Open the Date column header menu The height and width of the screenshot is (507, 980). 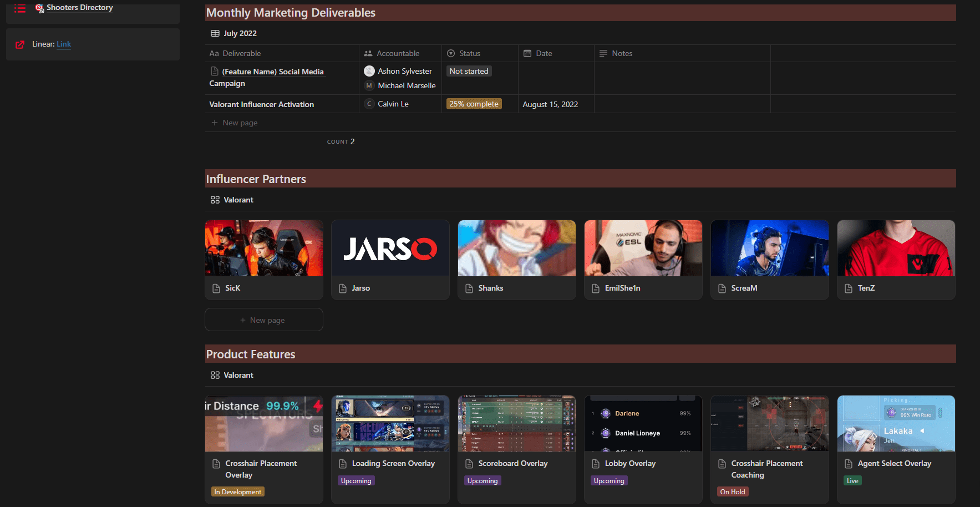(x=556, y=53)
